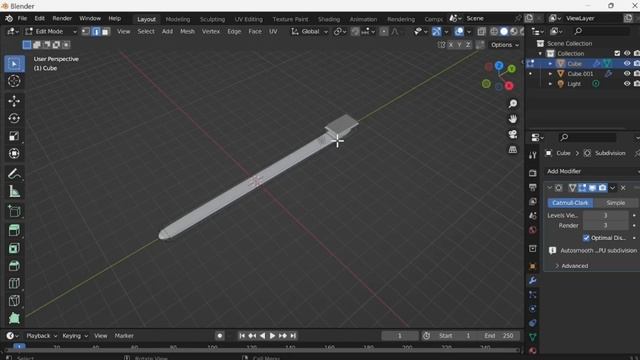Remove the Subdivision modifier
Screen dimensions: 640x360
pos(623,188)
